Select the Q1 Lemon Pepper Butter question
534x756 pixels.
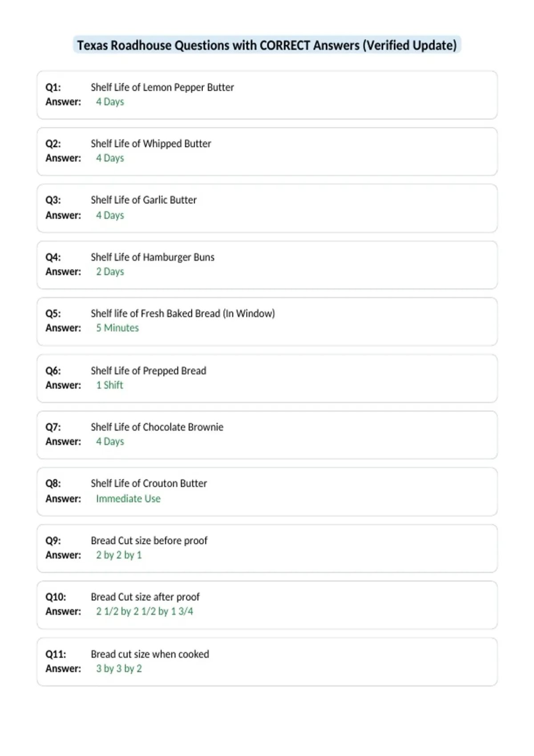tap(162, 87)
